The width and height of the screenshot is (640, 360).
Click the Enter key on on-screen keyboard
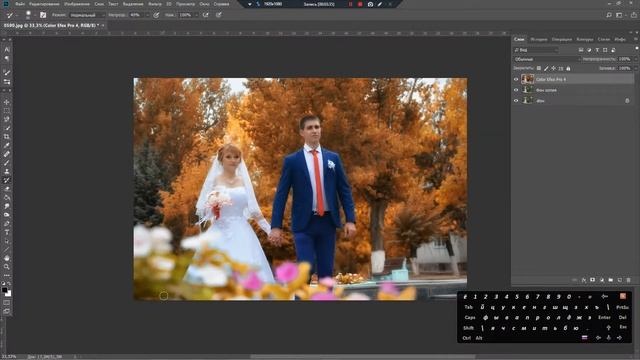(x=604, y=317)
